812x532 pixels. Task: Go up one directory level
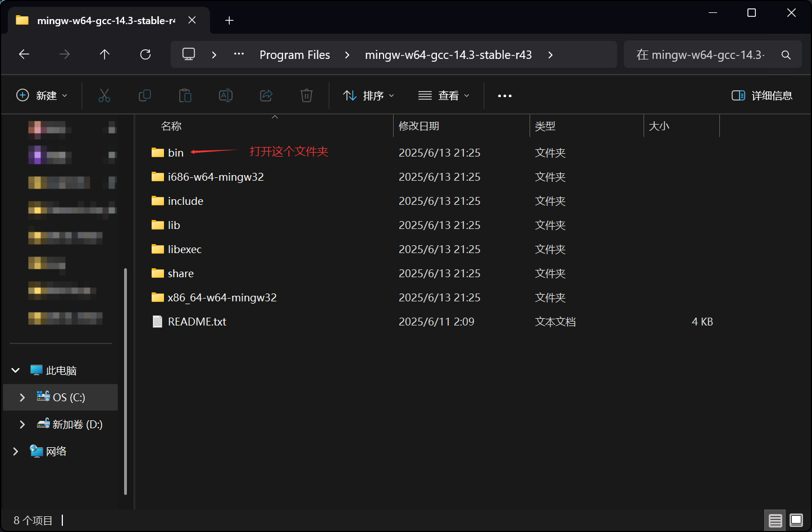click(104, 54)
